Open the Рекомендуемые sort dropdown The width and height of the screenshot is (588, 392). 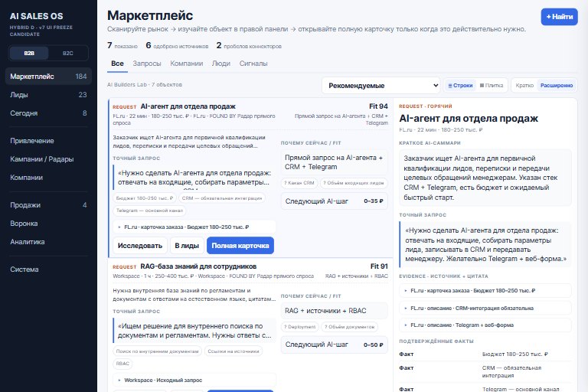coord(381,86)
